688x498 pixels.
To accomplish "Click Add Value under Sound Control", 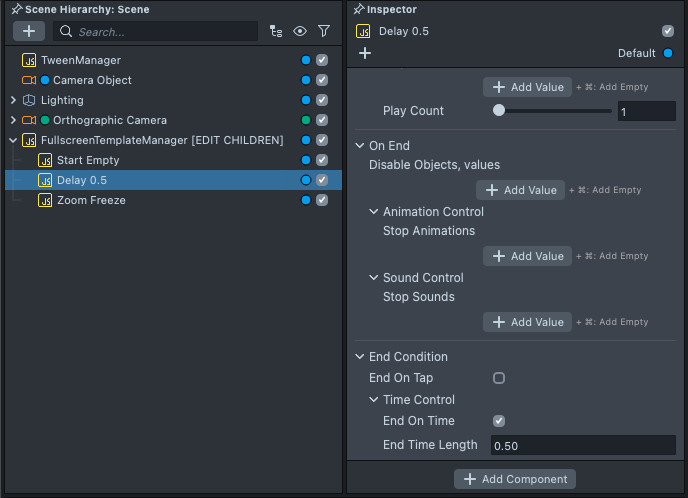I will point(527,322).
